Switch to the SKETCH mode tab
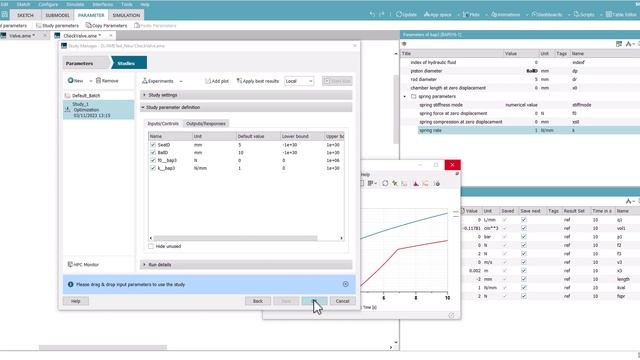This screenshot has height=360, width=640. pos(25,15)
